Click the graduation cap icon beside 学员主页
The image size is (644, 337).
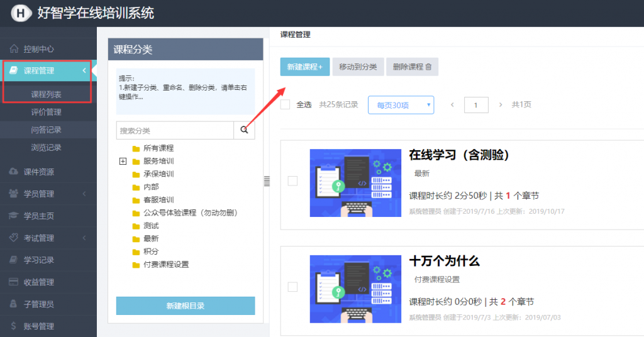(14, 216)
